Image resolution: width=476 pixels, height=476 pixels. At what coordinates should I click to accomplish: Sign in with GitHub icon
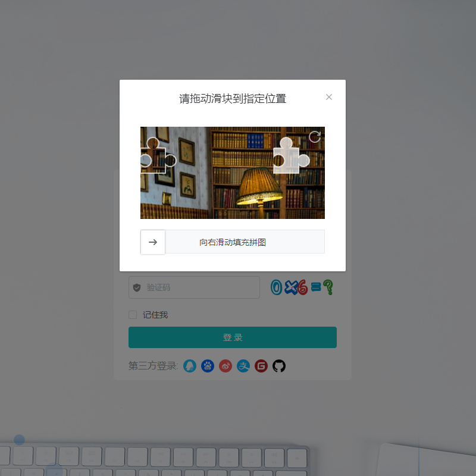coord(279,366)
